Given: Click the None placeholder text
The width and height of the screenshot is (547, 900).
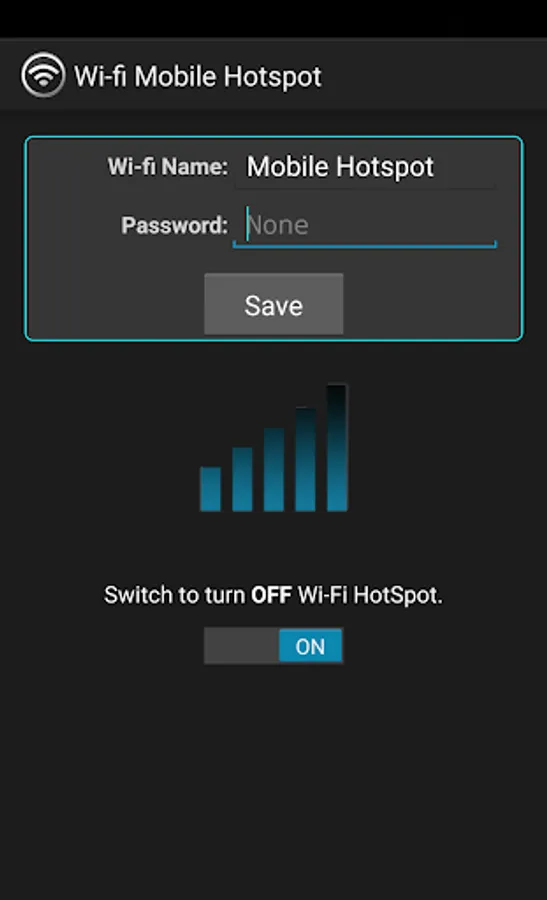Looking at the screenshot, I should 278,225.
